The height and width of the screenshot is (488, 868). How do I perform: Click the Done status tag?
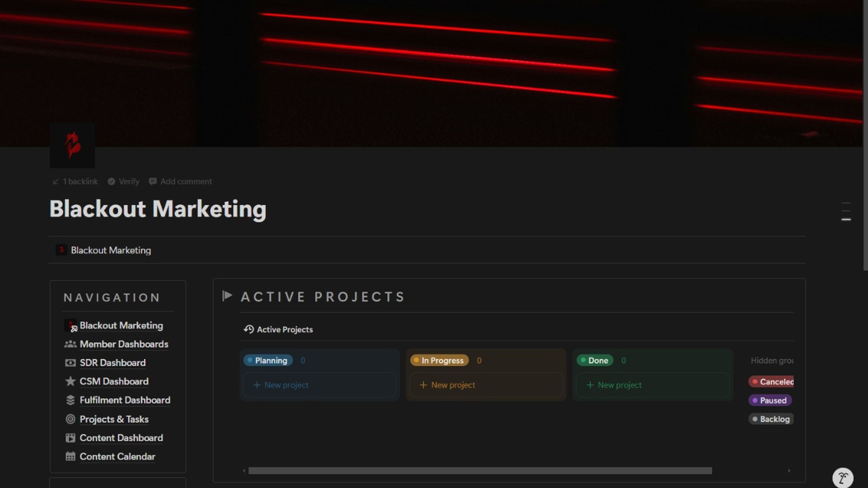(x=595, y=360)
